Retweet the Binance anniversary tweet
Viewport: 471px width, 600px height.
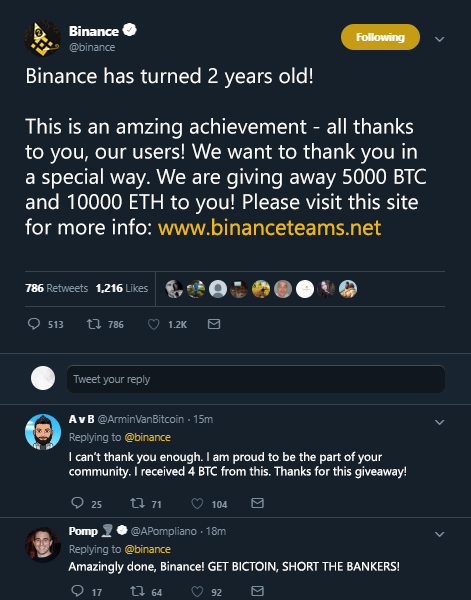click(x=94, y=324)
